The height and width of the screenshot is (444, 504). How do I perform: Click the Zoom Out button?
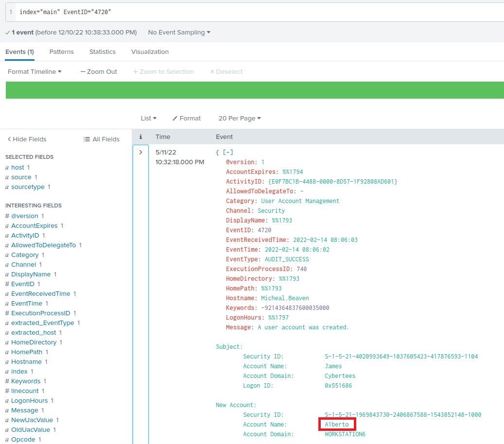(99, 71)
